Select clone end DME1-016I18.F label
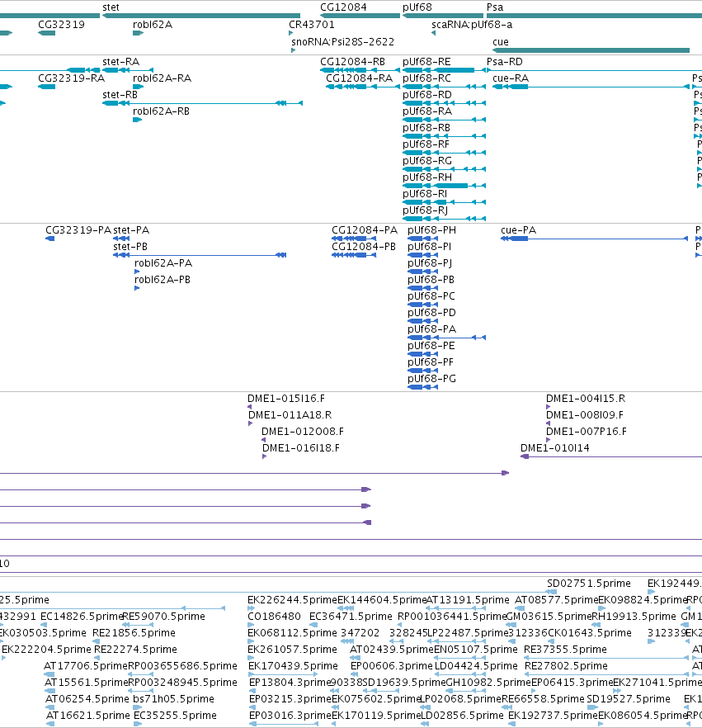Screen dimensions: 702x728 coord(300,447)
